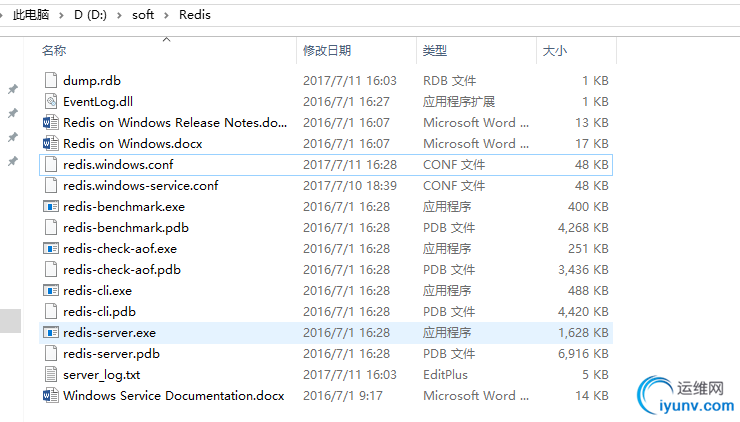Sort files by the 修改日期 column header
This screenshot has height=422, width=740.
[x=327, y=51]
